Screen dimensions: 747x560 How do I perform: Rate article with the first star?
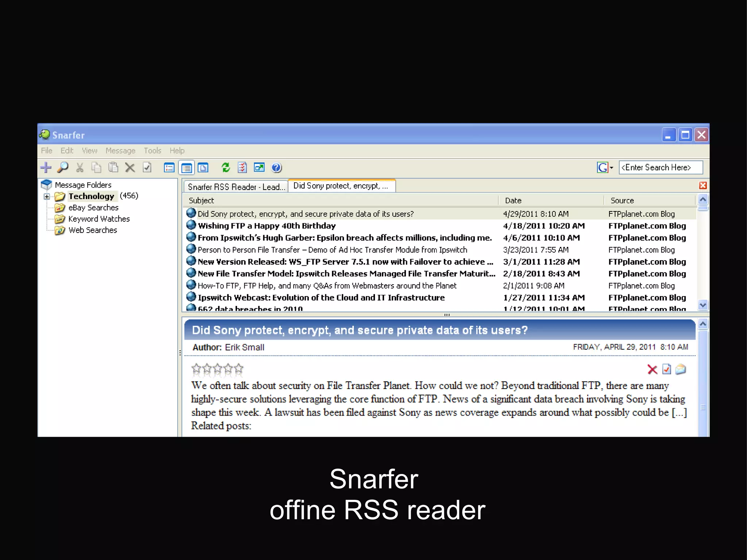(196, 369)
